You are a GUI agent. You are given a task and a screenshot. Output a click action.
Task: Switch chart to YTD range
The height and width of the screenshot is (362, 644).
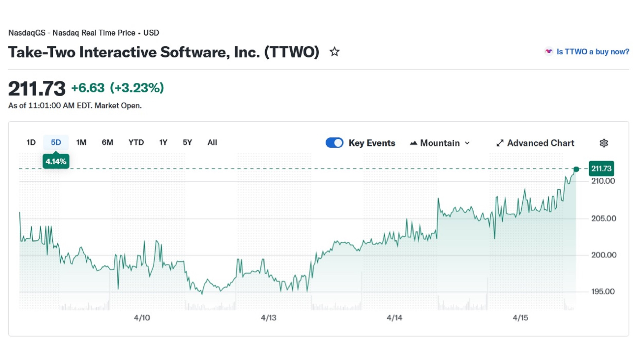pyautogui.click(x=136, y=142)
